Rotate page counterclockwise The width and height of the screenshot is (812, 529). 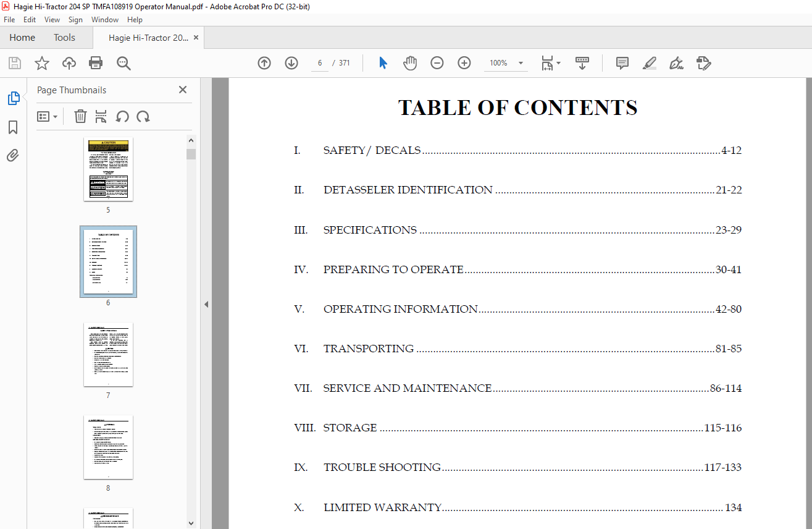pyautogui.click(x=122, y=116)
